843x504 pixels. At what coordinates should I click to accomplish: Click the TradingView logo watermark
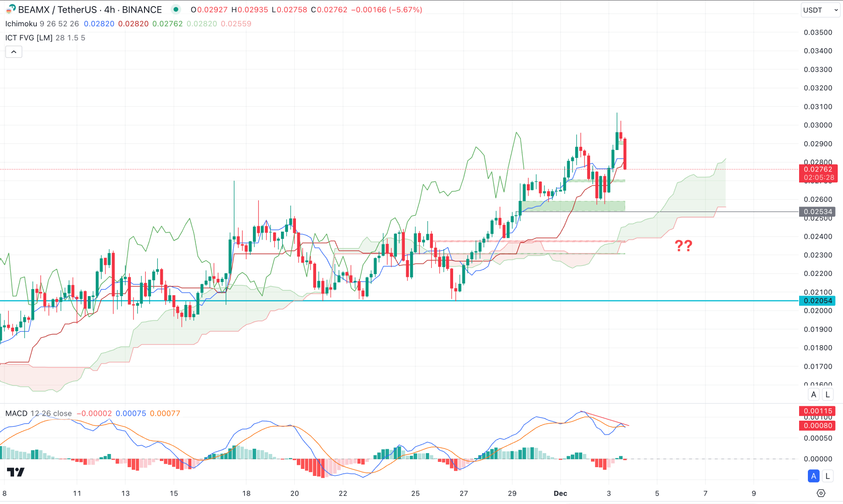[16, 472]
